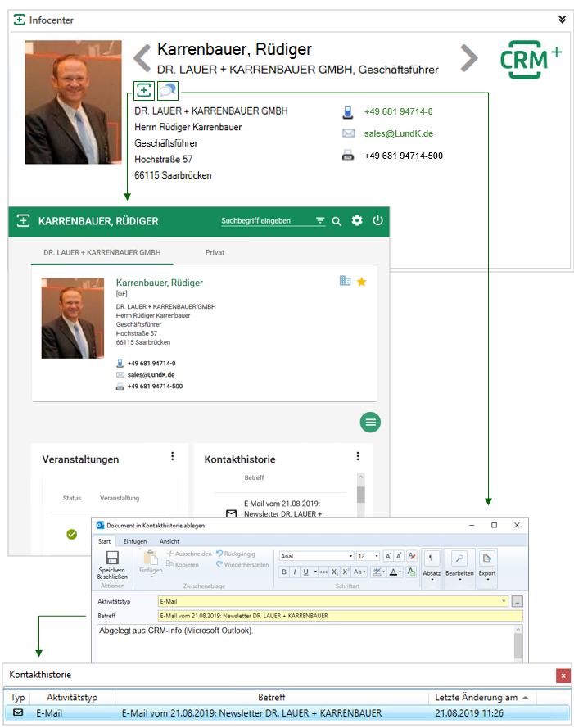Select the Start ribbon tab
Viewport: 574px width, 728px height.
point(105,541)
